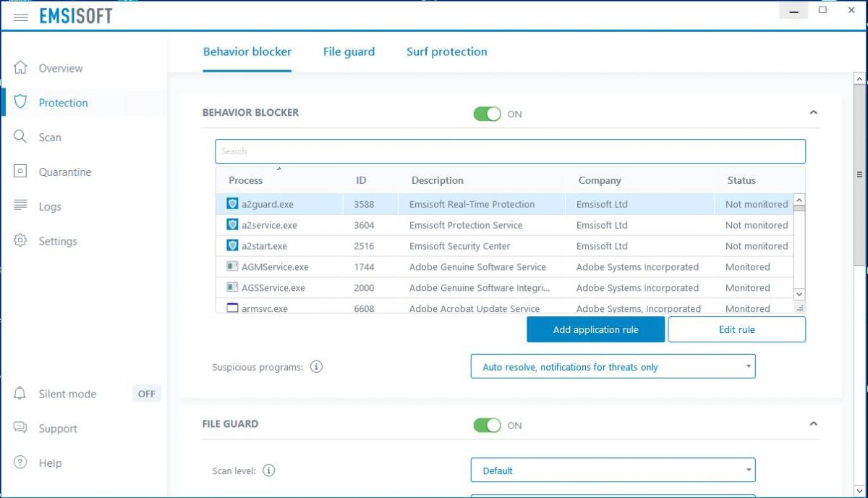Click the Edit rule button

pyautogui.click(x=736, y=329)
